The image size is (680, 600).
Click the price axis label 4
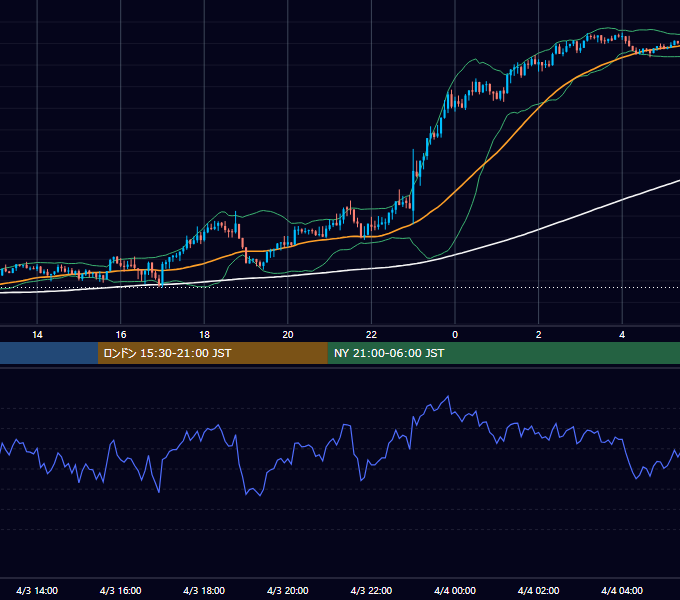622,335
